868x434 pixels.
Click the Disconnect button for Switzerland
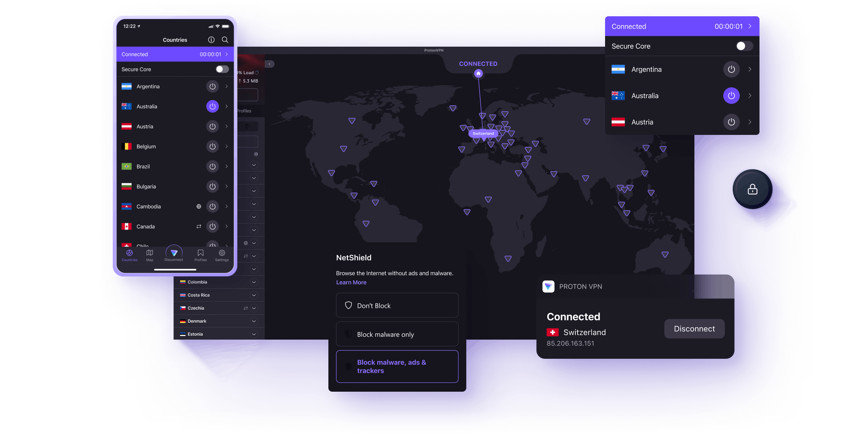694,329
